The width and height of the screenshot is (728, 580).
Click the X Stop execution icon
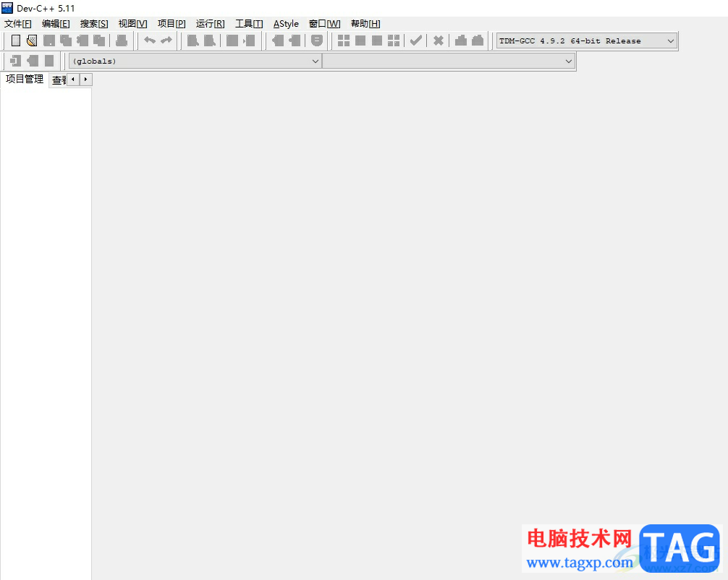tap(439, 40)
